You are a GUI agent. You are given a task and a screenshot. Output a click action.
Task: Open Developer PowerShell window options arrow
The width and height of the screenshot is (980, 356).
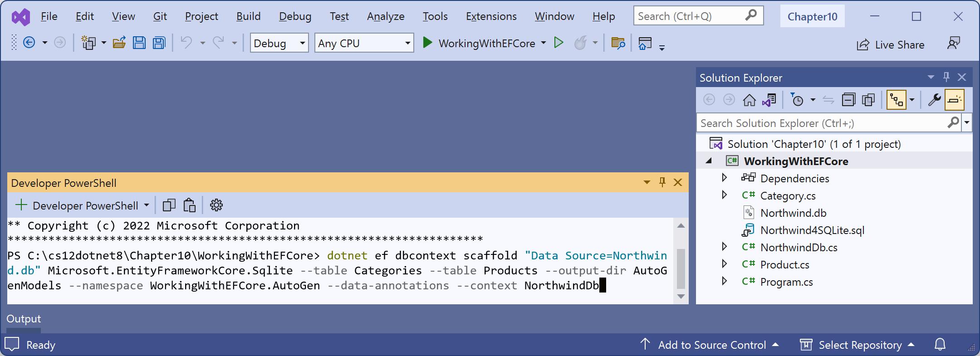(647, 182)
